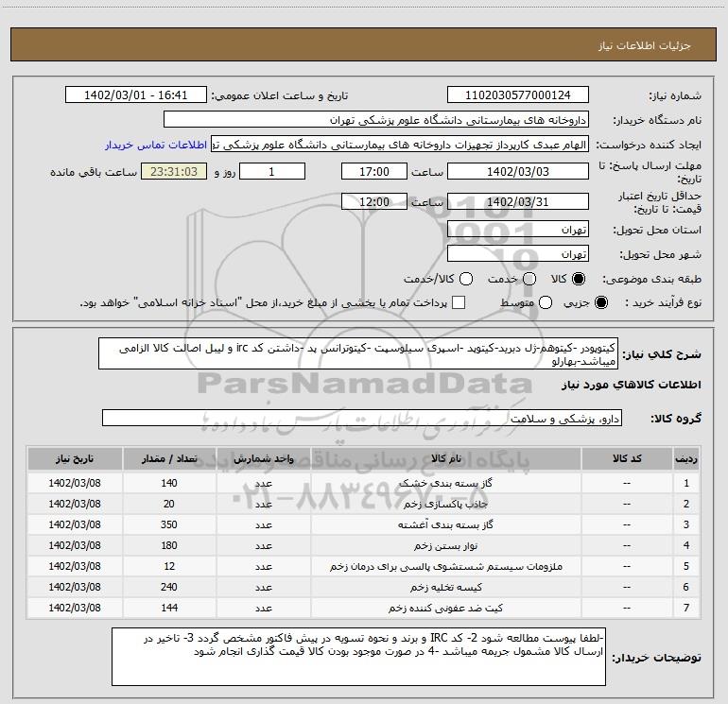Click the تاریخ نیاز column header
Image resolution: width=728 pixels, height=704 pixels.
point(75,458)
